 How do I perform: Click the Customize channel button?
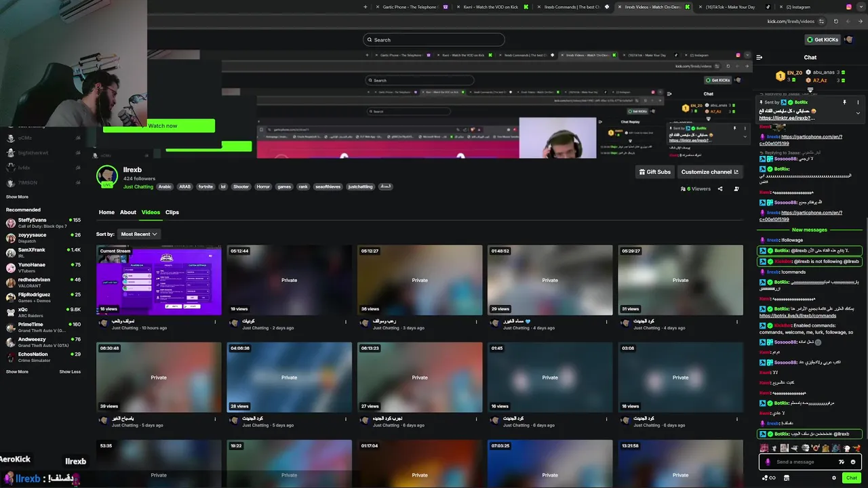tap(710, 172)
